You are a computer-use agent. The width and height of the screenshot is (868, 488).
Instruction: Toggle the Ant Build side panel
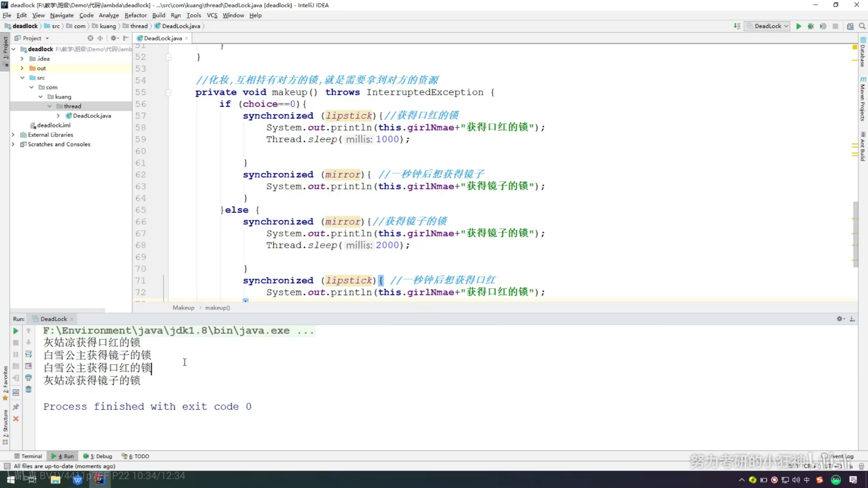[863, 146]
